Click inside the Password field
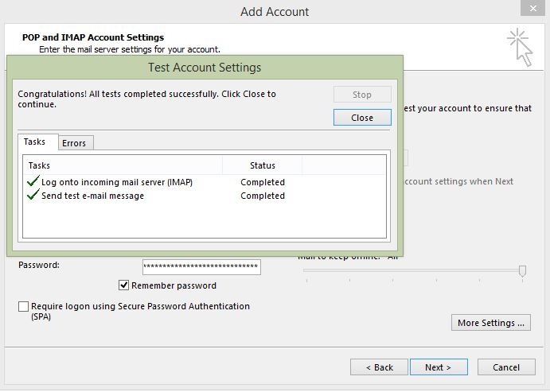Screen dimensions: 550x392 [201, 267]
